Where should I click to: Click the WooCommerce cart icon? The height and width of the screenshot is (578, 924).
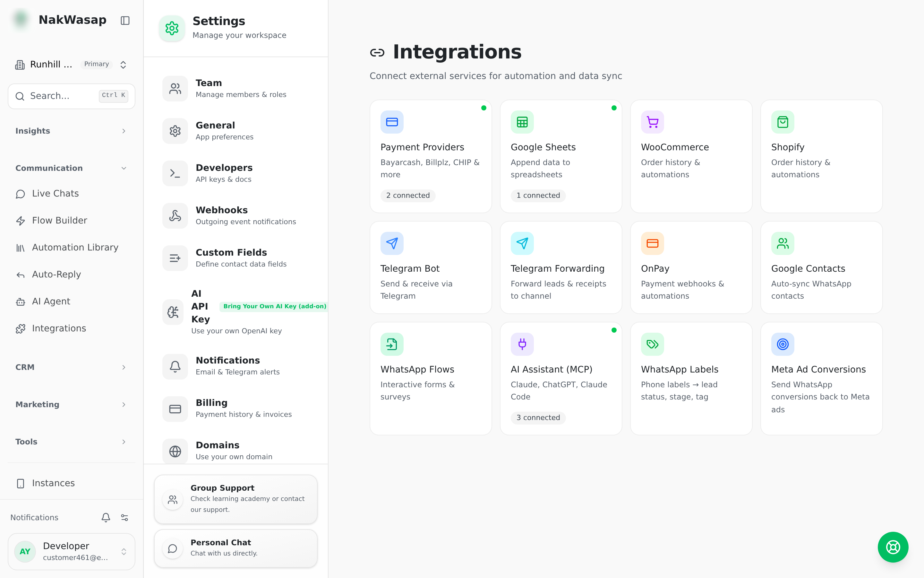652,122
